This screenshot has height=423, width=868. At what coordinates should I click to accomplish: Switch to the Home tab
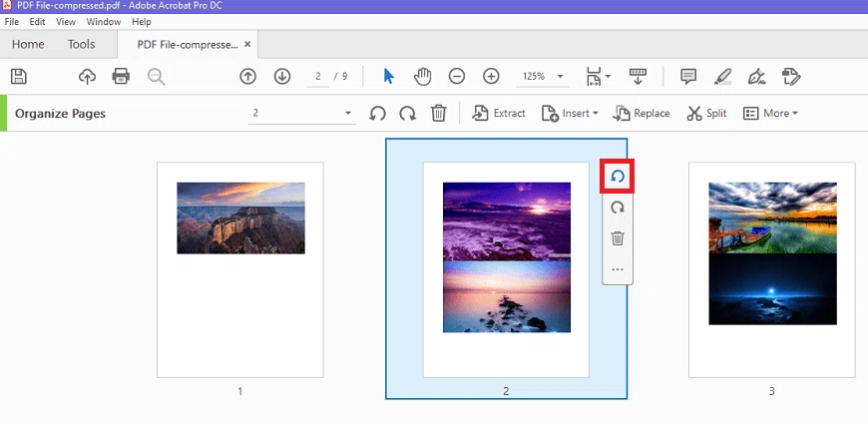(x=28, y=44)
